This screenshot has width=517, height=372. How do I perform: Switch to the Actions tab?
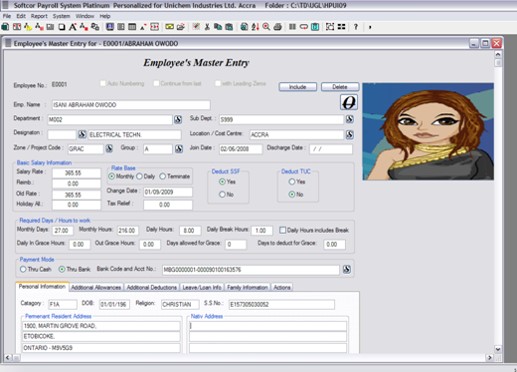click(x=282, y=287)
